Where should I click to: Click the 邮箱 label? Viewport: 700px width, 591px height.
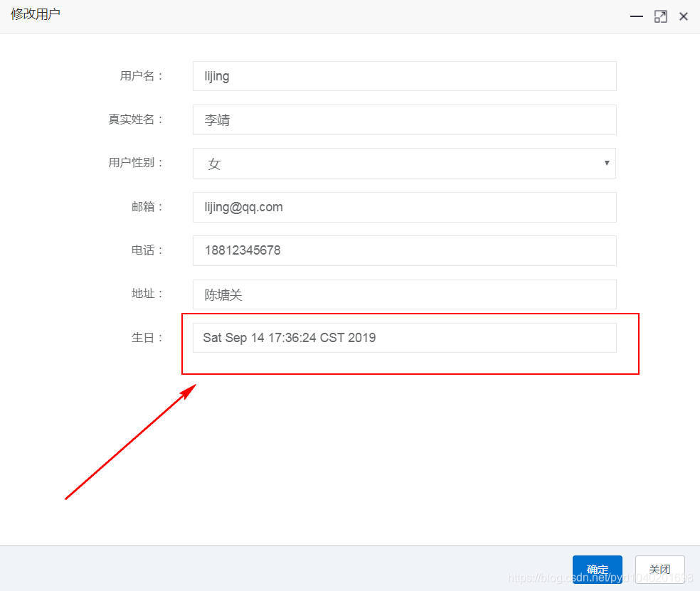click(x=147, y=207)
